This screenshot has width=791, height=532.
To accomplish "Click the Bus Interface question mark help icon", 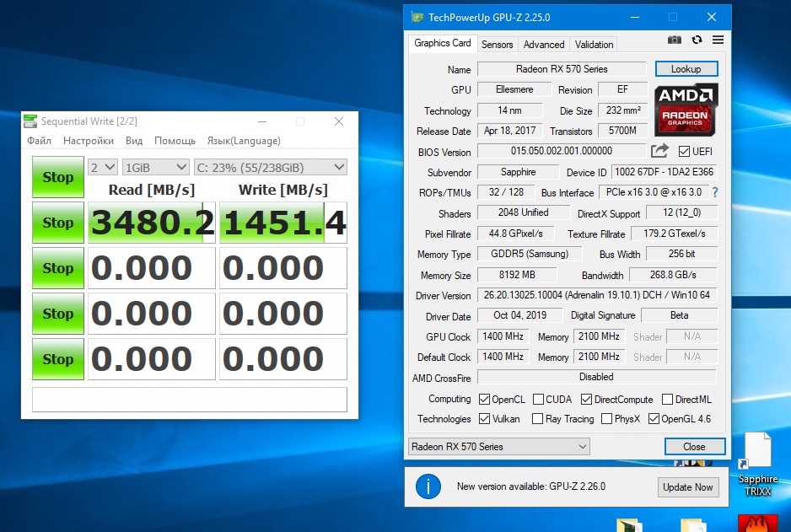I will pos(715,192).
